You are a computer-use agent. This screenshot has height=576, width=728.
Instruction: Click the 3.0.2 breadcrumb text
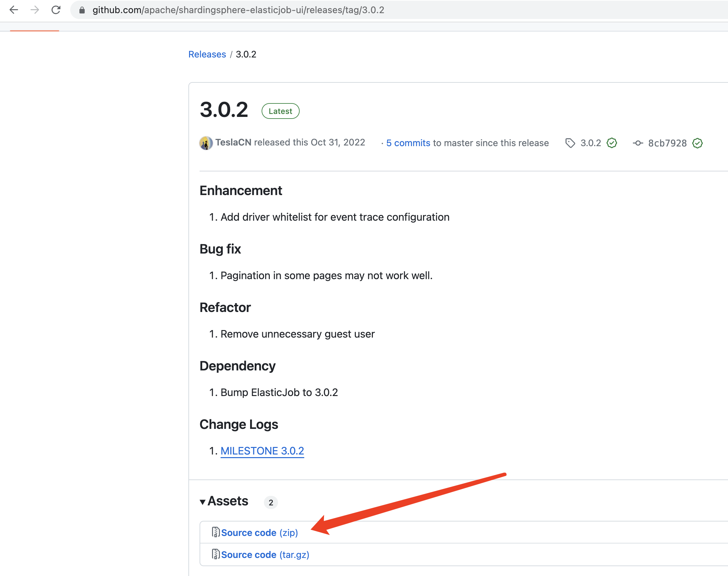pyautogui.click(x=246, y=54)
